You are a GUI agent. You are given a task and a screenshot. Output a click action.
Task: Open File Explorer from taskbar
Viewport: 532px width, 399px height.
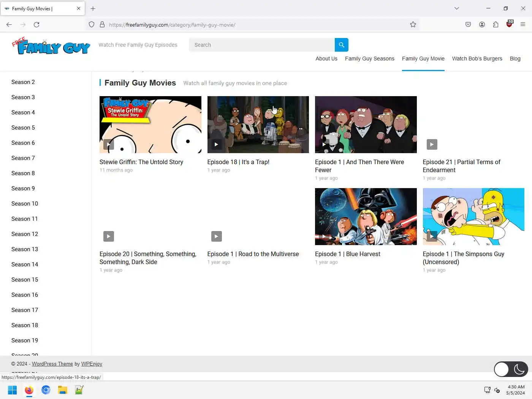click(62, 390)
